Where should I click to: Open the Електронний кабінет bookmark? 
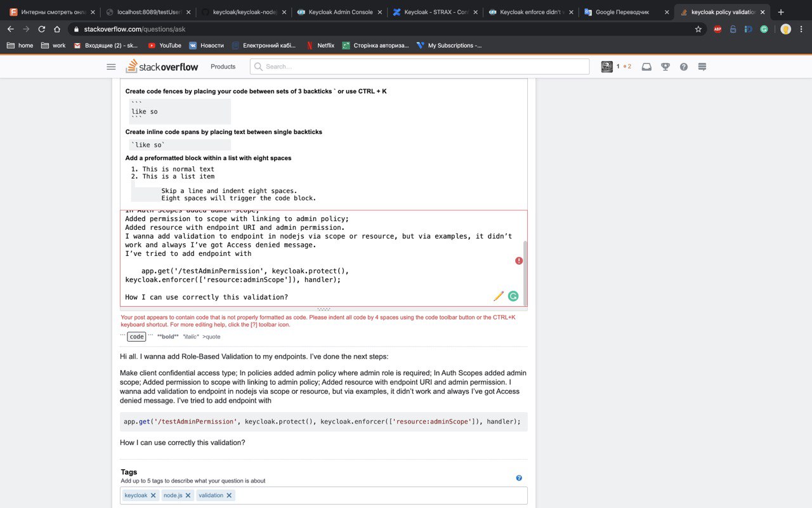[x=263, y=45]
